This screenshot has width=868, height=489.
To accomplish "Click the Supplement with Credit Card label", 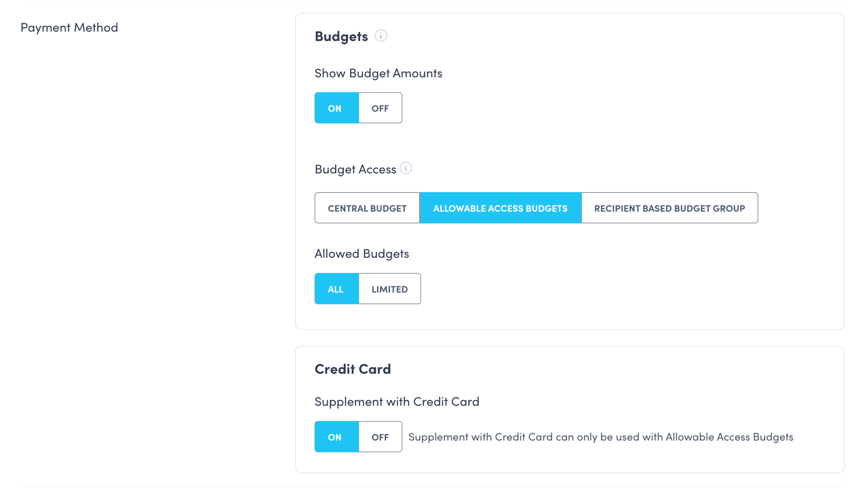I will [x=397, y=402].
